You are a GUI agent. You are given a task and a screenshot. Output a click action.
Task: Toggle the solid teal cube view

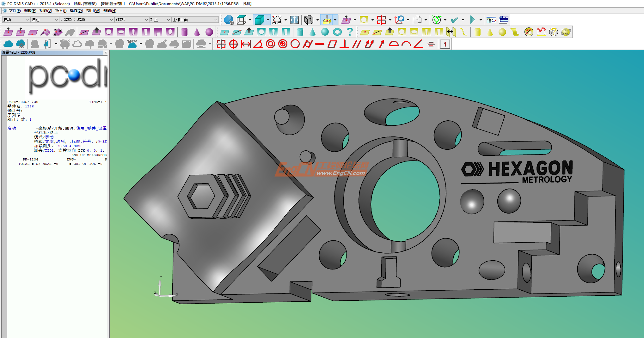pyautogui.click(x=259, y=20)
